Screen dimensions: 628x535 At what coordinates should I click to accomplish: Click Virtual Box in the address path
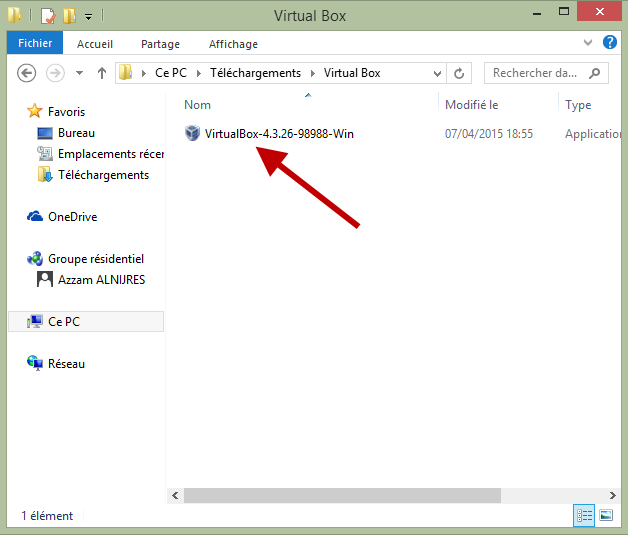coord(352,73)
